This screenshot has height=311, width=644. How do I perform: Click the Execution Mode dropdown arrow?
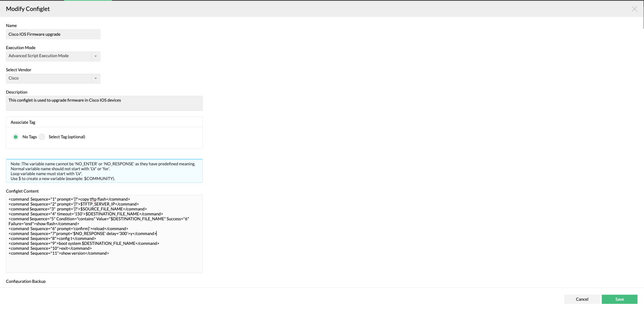pos(96,56)
